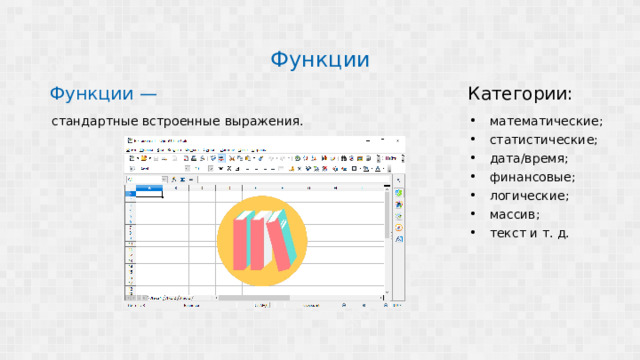Click the Print icon in the Calc toolbar
Viewport: 640px width, 360px height.
(194, 158)
